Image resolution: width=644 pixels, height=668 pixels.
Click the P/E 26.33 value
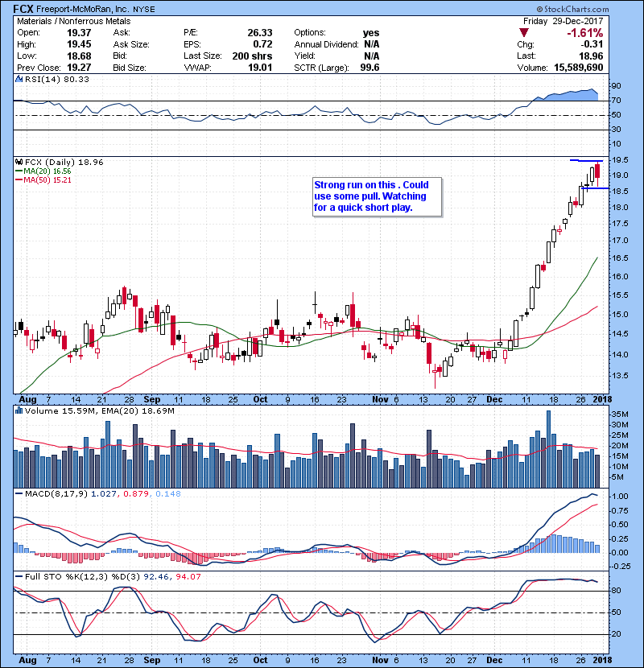click(259, 33)
